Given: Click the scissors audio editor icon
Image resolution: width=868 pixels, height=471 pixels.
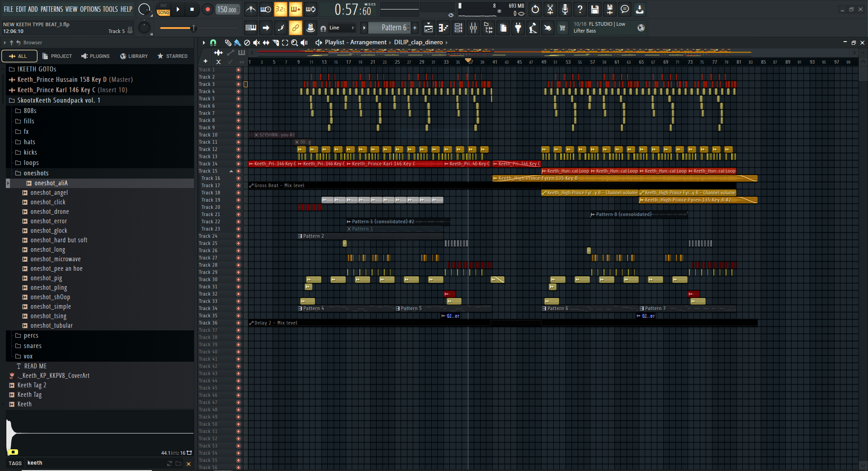Looking at the screenshot, I should [x=550, y=9].
